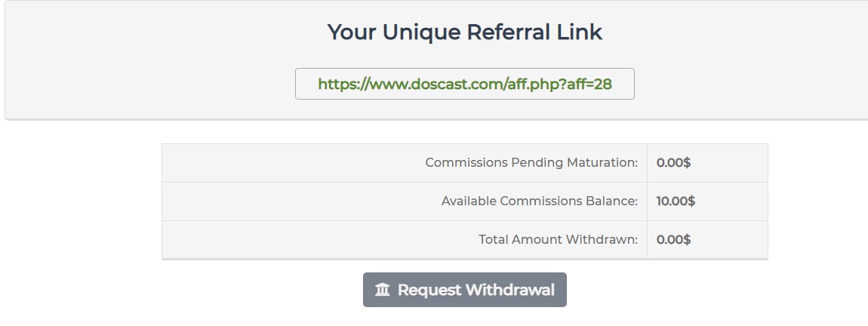The width and height of the screenshot is (868, 326).
Task: Click the word 'Request' on the button
Action: point(429,291)
